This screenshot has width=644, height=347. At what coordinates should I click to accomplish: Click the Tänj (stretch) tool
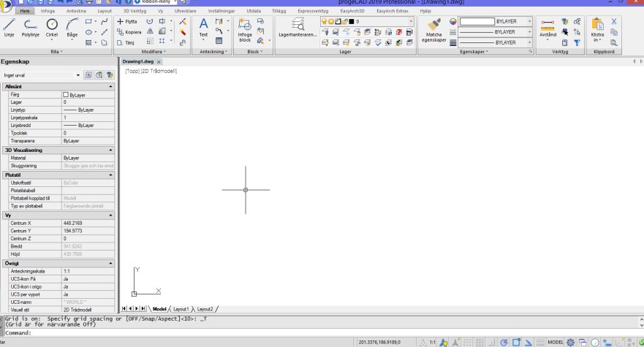(x=126, y=42)
